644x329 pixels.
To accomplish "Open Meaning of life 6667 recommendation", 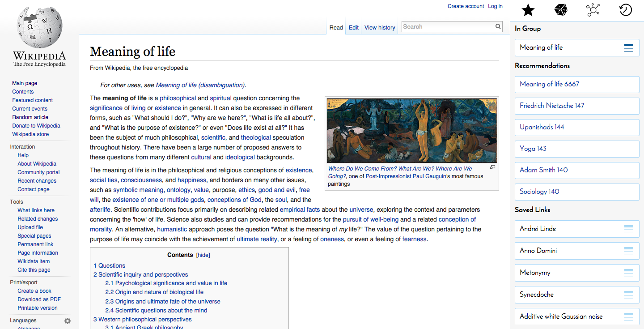I will (x=577, y=84).
